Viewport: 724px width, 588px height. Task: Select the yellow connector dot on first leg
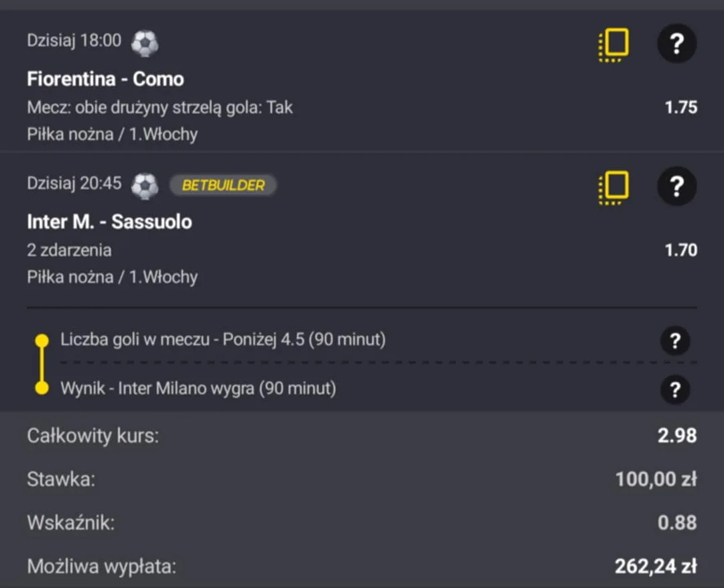[42, 341]
